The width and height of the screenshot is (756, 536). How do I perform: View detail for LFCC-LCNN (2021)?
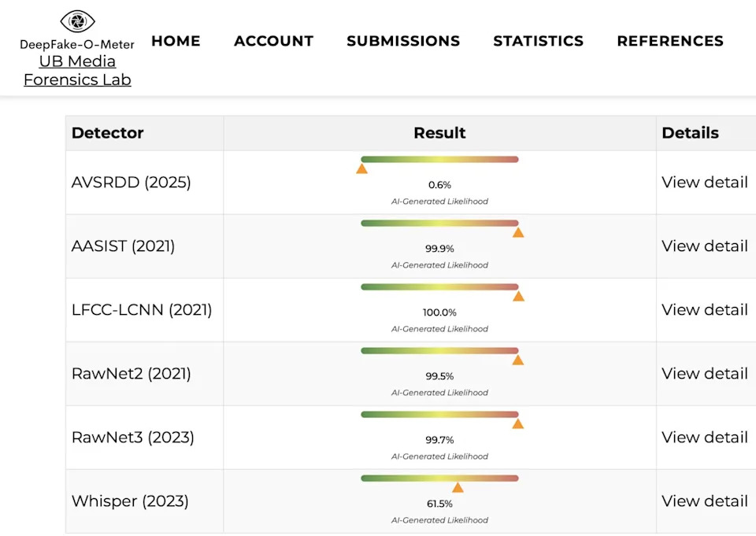point(704,309)
